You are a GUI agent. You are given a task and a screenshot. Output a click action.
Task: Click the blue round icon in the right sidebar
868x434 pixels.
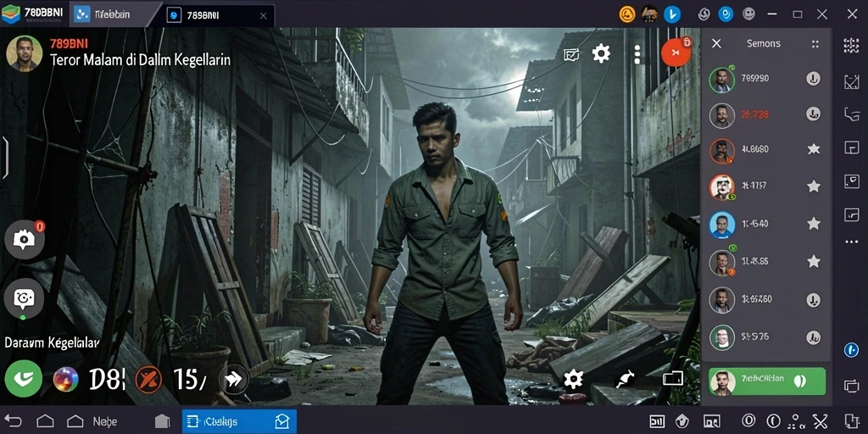(851, 350)
